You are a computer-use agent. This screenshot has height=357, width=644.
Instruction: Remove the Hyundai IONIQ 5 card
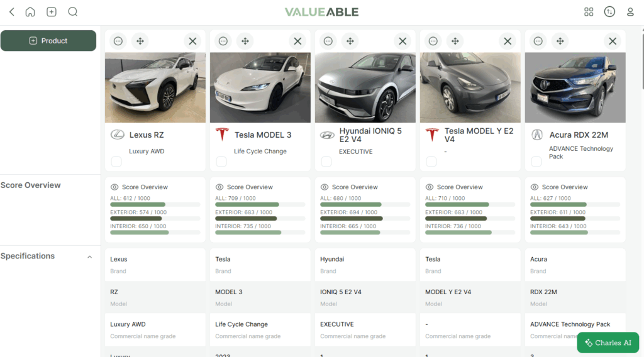pyautogui.click(x=403, y=41)
